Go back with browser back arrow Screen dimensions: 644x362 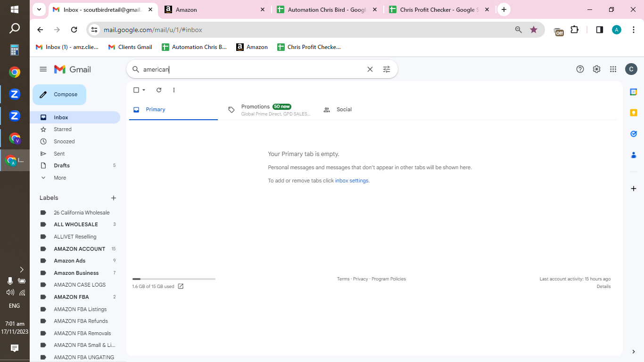click(40, 30)
